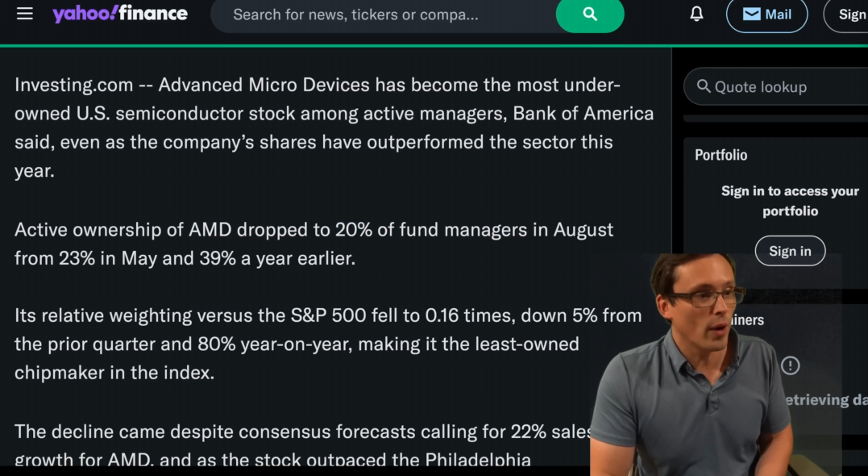This screenshot has height=476, width=868.
Task: Open the hamburger navigation menu
Action: (24, 14)
